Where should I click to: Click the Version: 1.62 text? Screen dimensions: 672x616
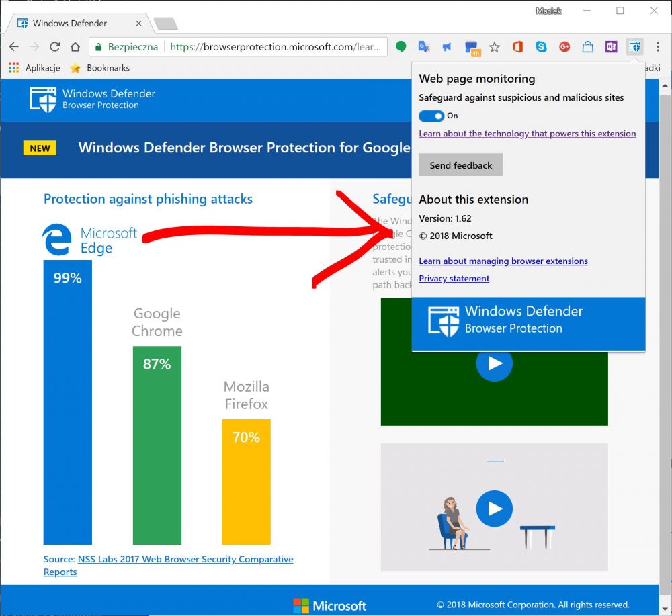pyautogui.click(x=445, y=218)
